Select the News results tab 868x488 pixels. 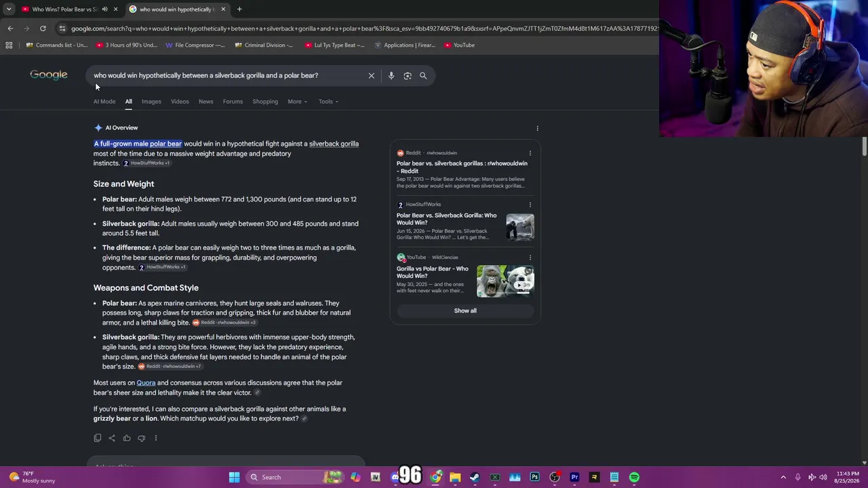(205, 102)
